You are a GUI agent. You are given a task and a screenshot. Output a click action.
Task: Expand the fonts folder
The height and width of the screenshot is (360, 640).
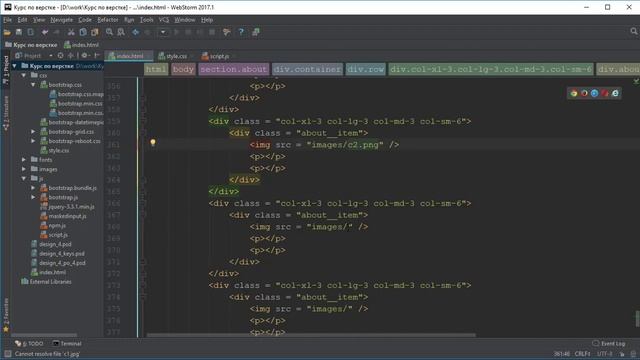pyautogui.click(x=24, y=160)
